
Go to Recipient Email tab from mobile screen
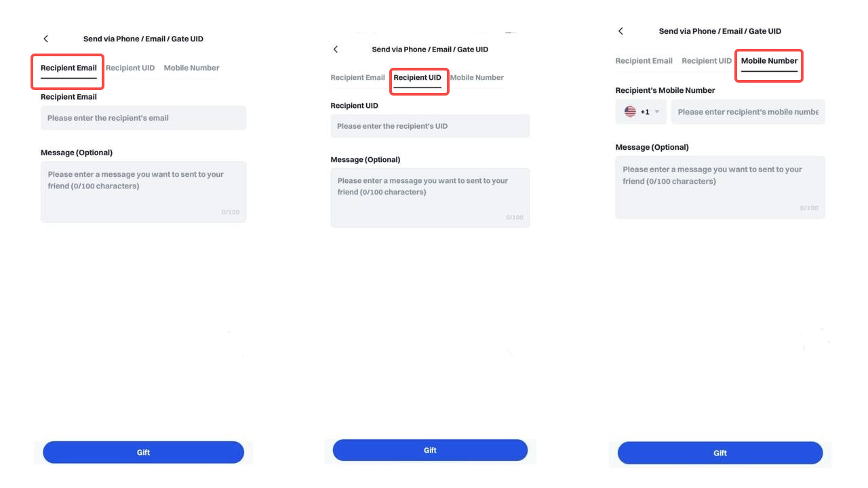[644, 61]
